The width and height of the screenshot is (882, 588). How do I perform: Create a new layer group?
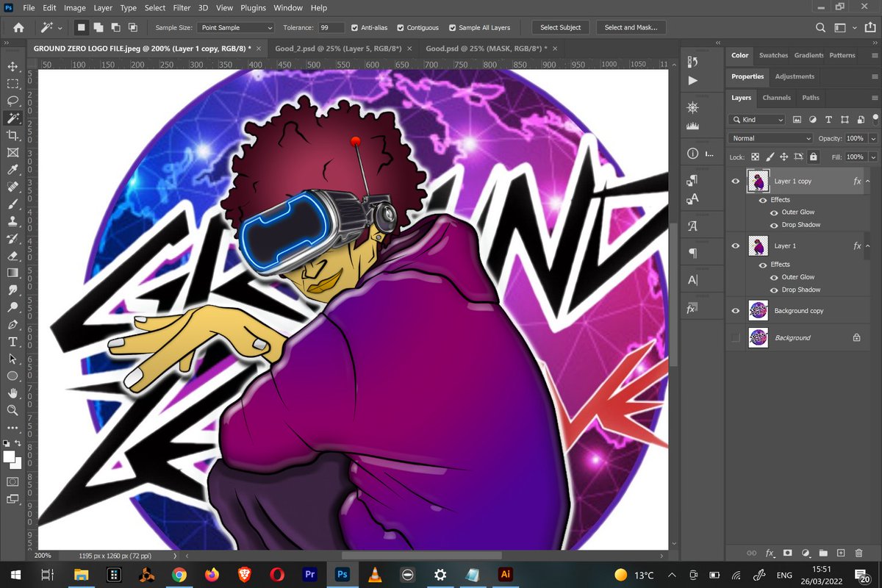[823, 553]
